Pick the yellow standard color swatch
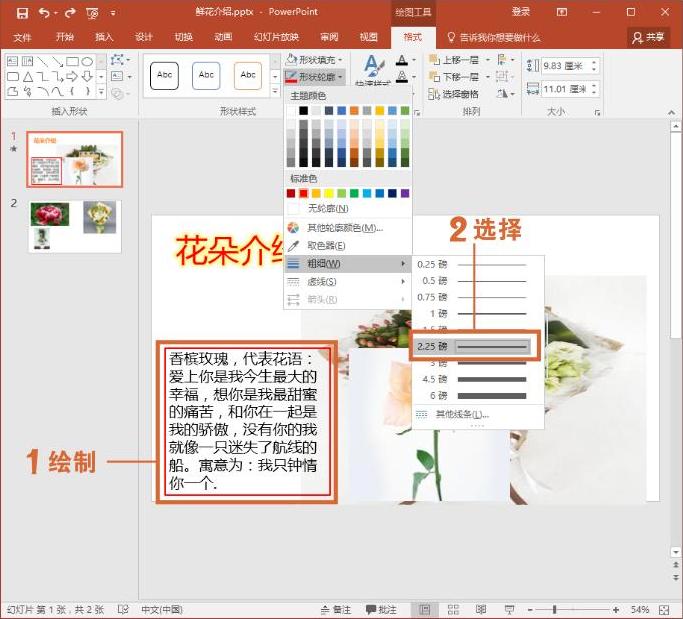 [329, 193]
